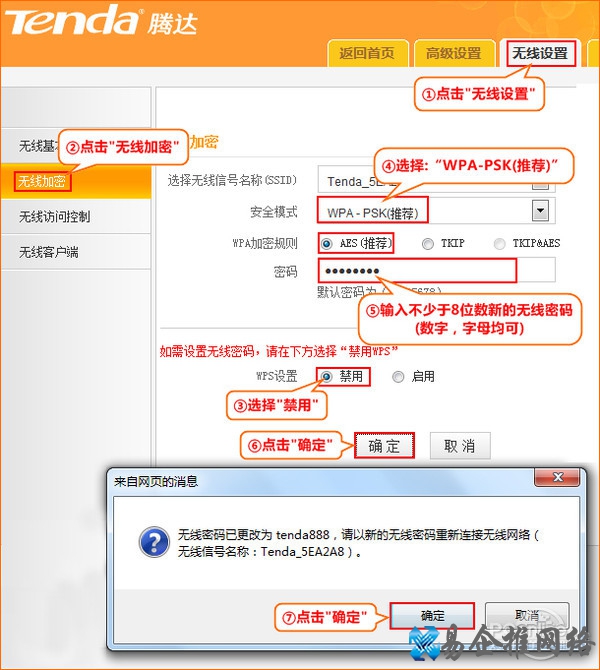600x670 pixels.
Task: Select TKIP&AES encryption rule
Action: tap(499, 244)
